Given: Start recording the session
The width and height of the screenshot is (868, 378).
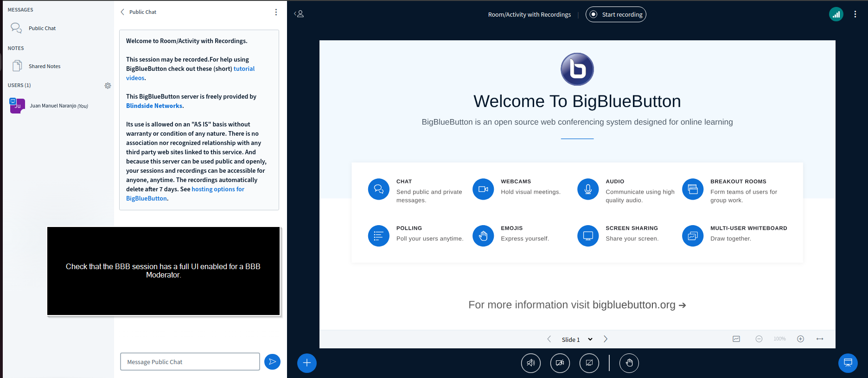Looking at the screenshot, I should point(616,14).
